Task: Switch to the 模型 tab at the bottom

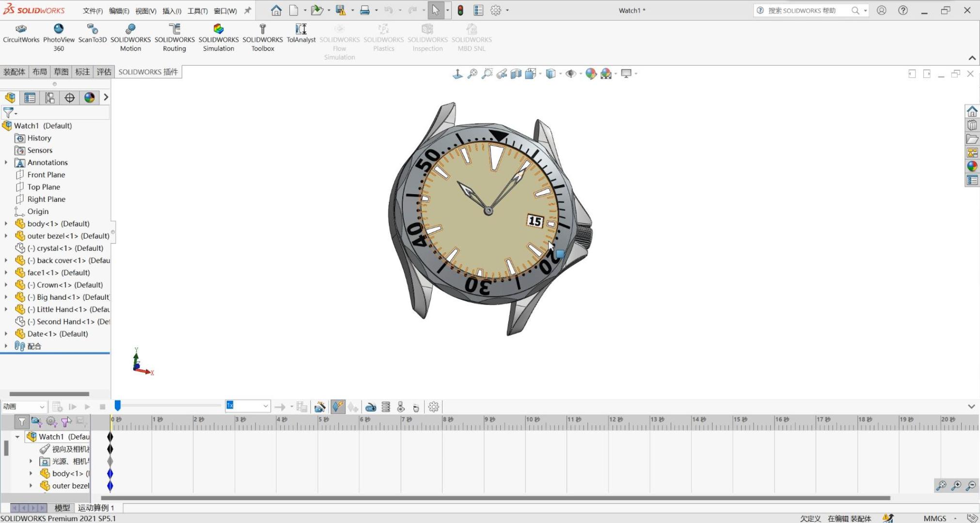Action: [62, 508]
